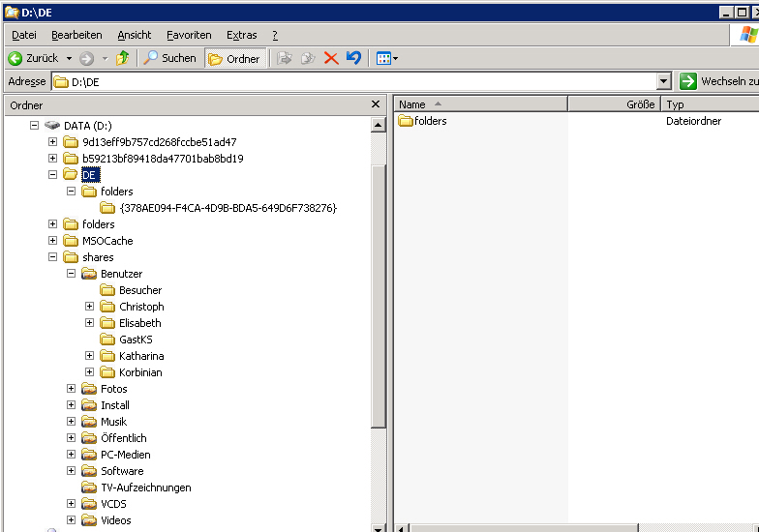Click the greyed forward arrow icon
This screenshot has height=532, width=759.
click(x=87, y=58)
